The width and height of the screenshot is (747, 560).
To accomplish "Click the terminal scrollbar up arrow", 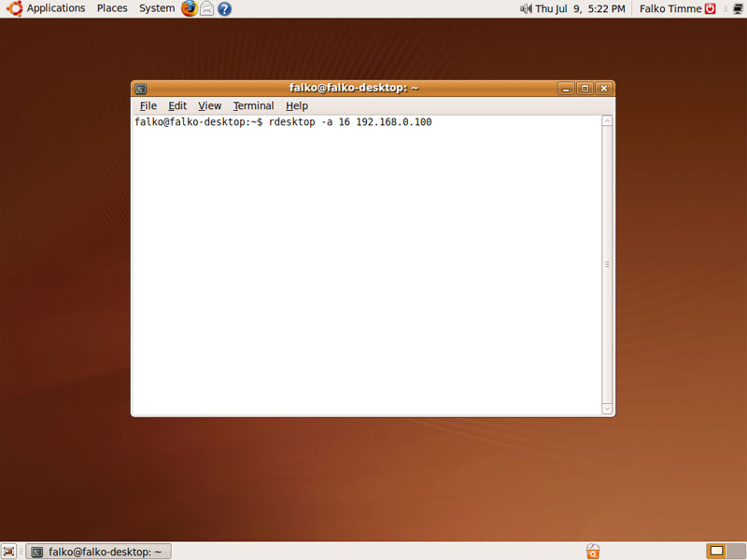I will coord(607,121).
